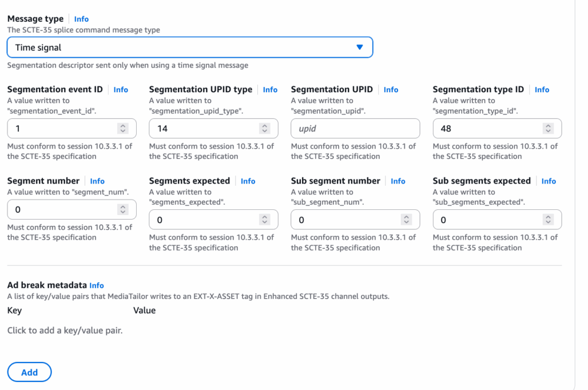This screenshot has height=390, width=588.
Task: Open the Message type dropdown
Action: 189,47
